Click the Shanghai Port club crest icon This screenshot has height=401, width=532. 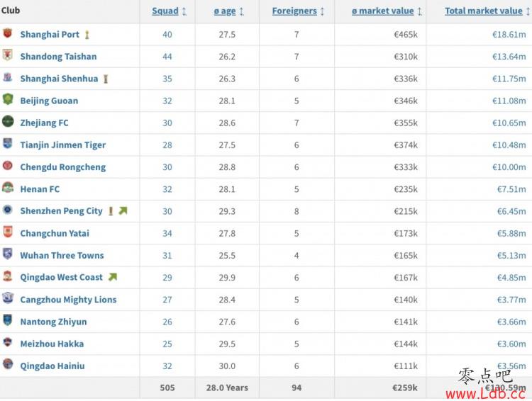(8, 33)
